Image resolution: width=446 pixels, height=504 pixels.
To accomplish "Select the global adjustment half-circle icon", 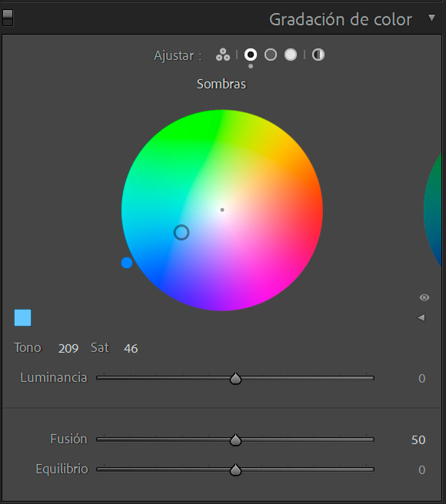I will (318, 55).
